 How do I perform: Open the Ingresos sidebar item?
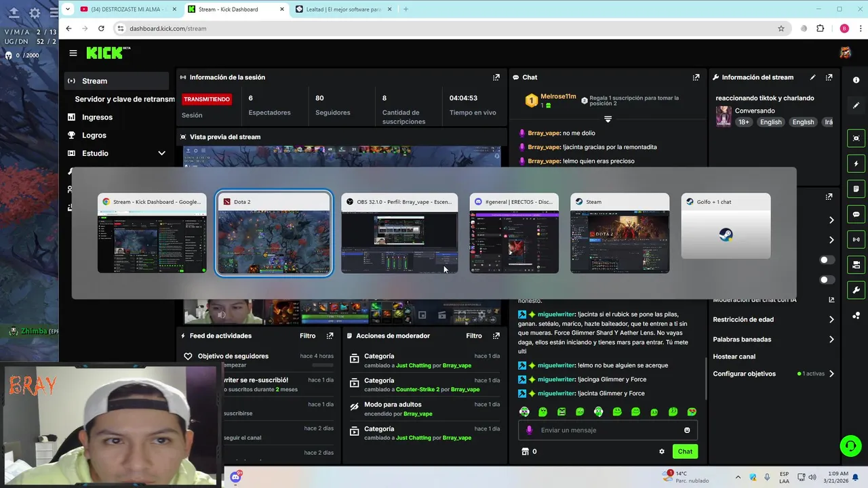[98, 117]
